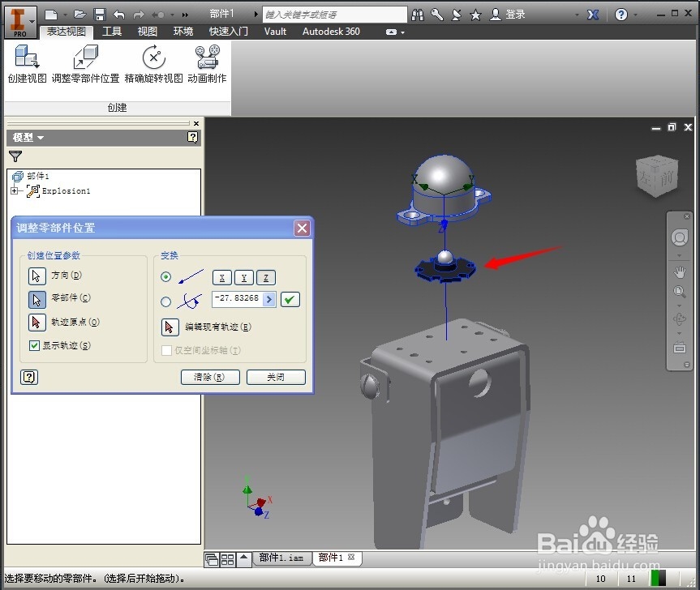The height and width of the screenshot is (590, 700).
Task: Select the Y axis button
Action: coord(244,277)
